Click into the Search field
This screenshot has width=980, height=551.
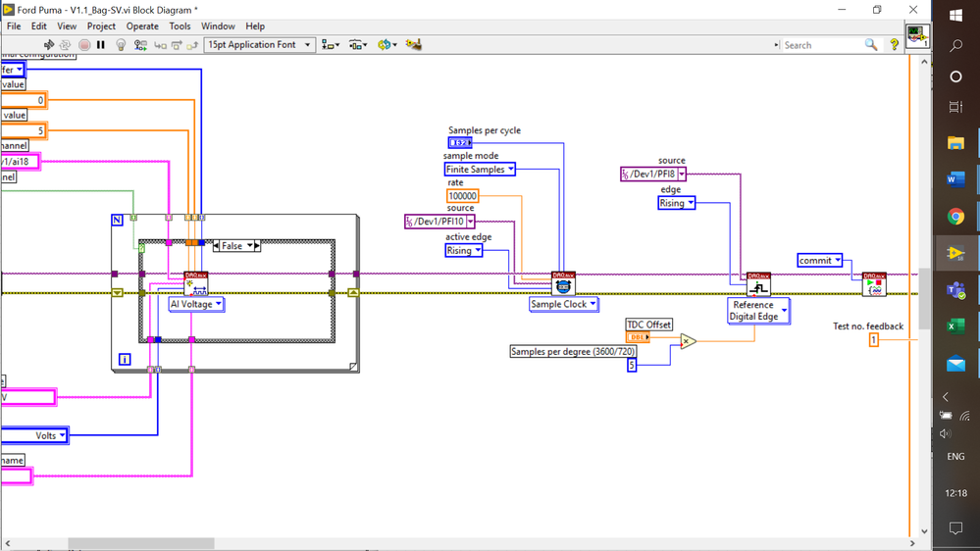pos(822,45)
